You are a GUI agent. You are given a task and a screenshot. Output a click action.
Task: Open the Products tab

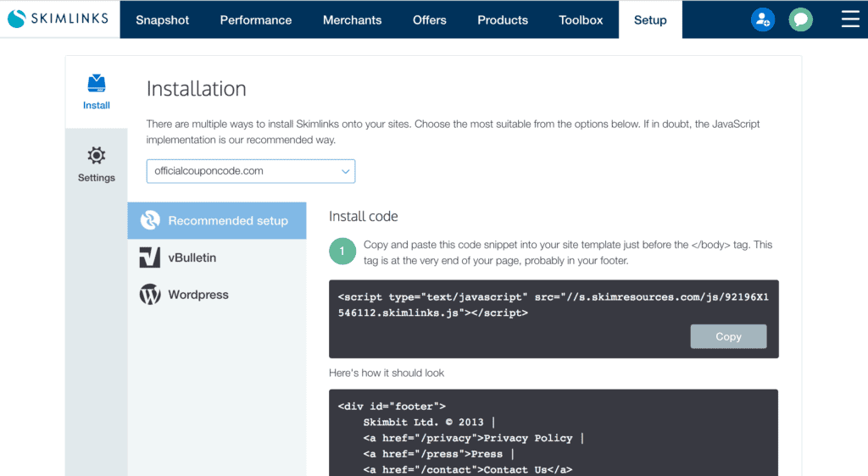[503, 19]
